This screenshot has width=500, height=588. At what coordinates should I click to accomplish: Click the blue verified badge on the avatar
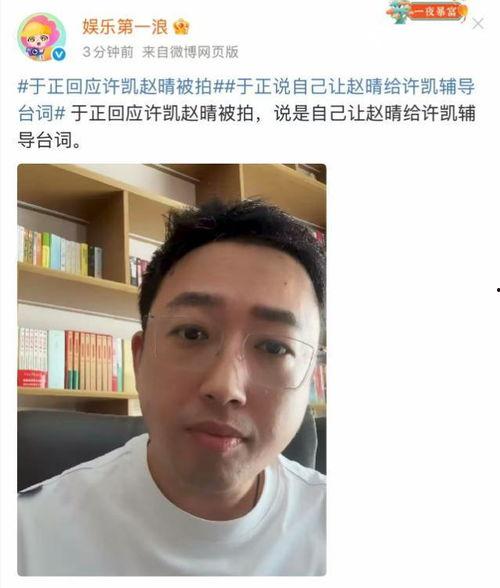click(59, 54)
